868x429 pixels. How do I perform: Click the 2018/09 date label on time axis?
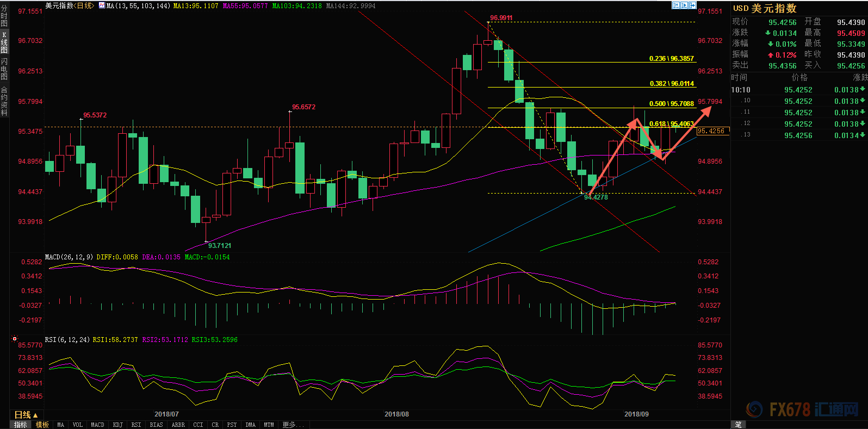click(636, 414)
